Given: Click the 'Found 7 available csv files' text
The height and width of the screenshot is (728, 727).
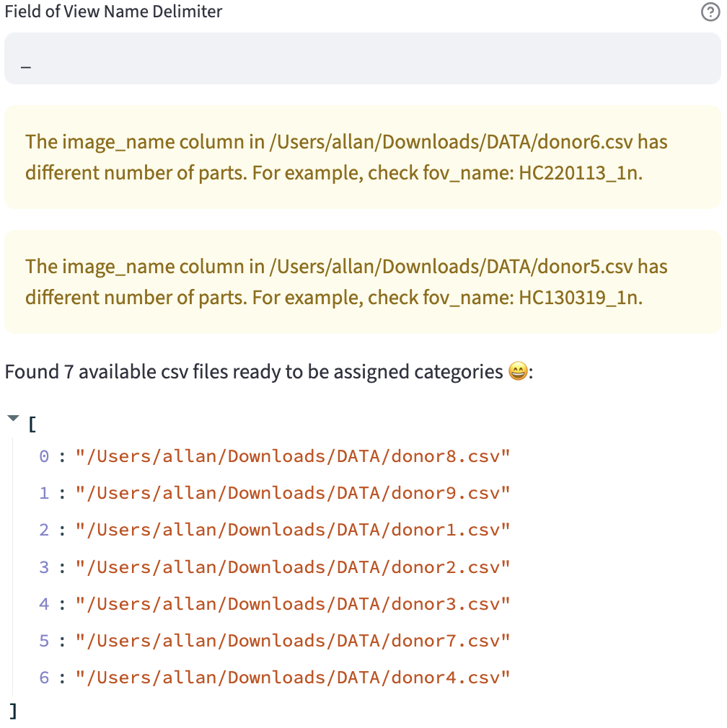Looking at the screenshot, I should (252, 372).
